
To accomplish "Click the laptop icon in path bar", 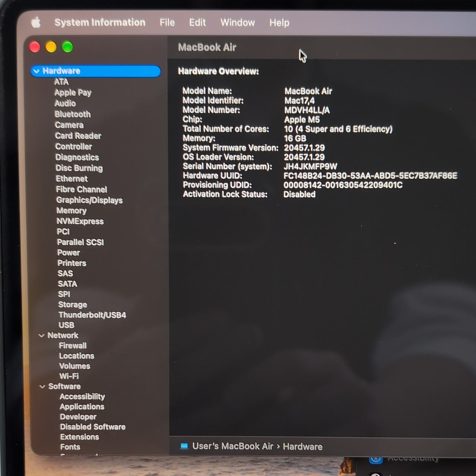I will point(184,446).
